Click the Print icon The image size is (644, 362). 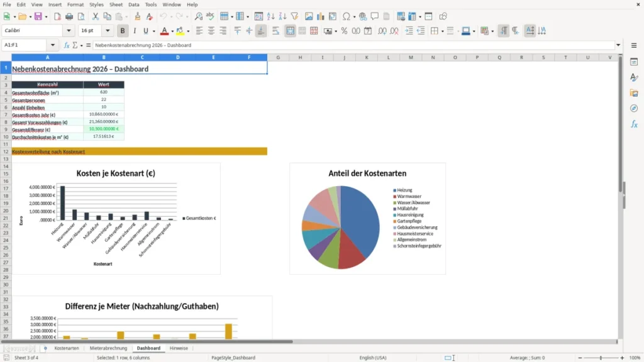click(x=69, y=16)
